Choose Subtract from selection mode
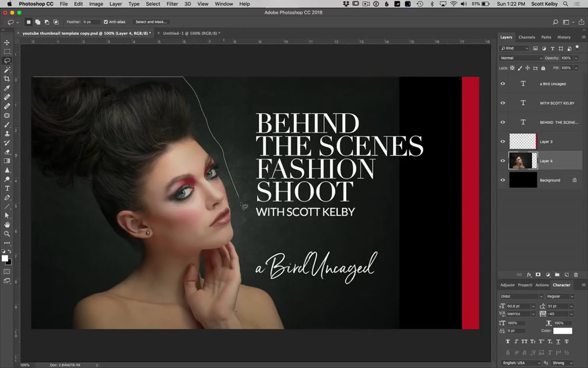Image resolution: width=588 pixels, height=368 pixels. (x=47, y=22)
